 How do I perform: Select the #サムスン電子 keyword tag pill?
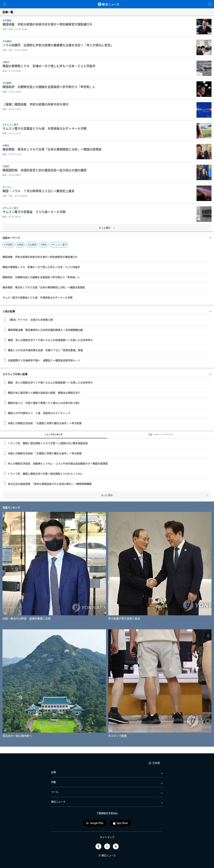pos(59,245)
